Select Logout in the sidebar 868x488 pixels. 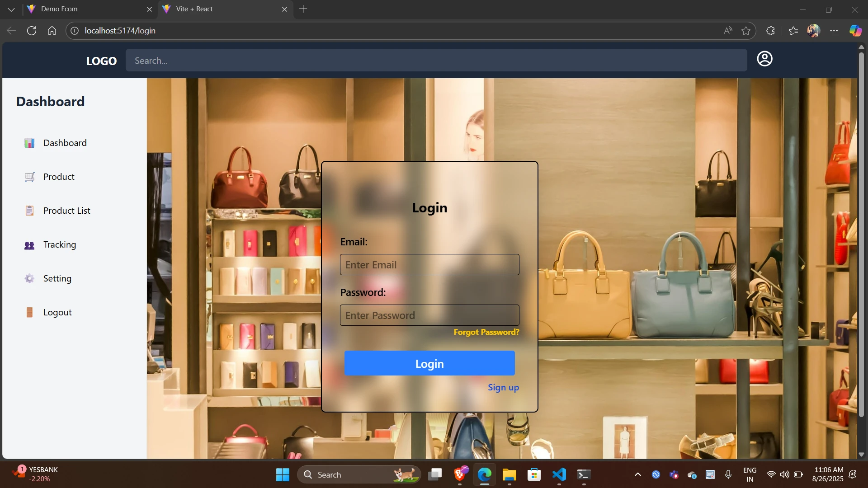(57, 312)
